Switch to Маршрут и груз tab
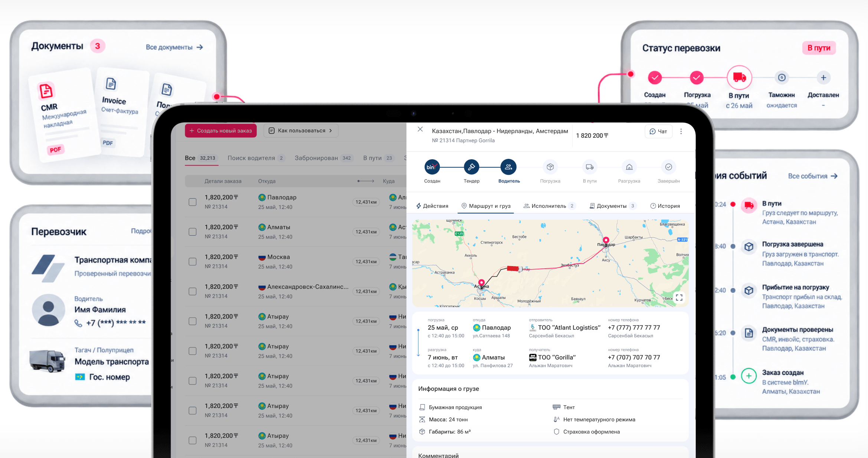 pyautogui.click(x=486, y=206)
